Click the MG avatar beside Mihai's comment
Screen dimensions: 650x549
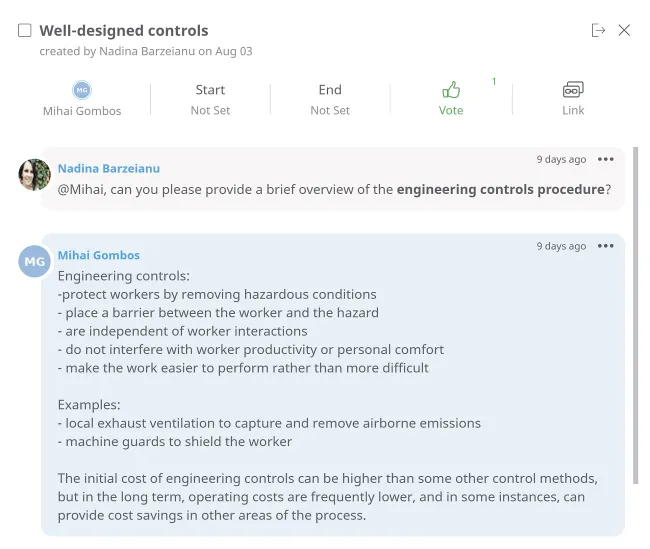coord(35,262)
